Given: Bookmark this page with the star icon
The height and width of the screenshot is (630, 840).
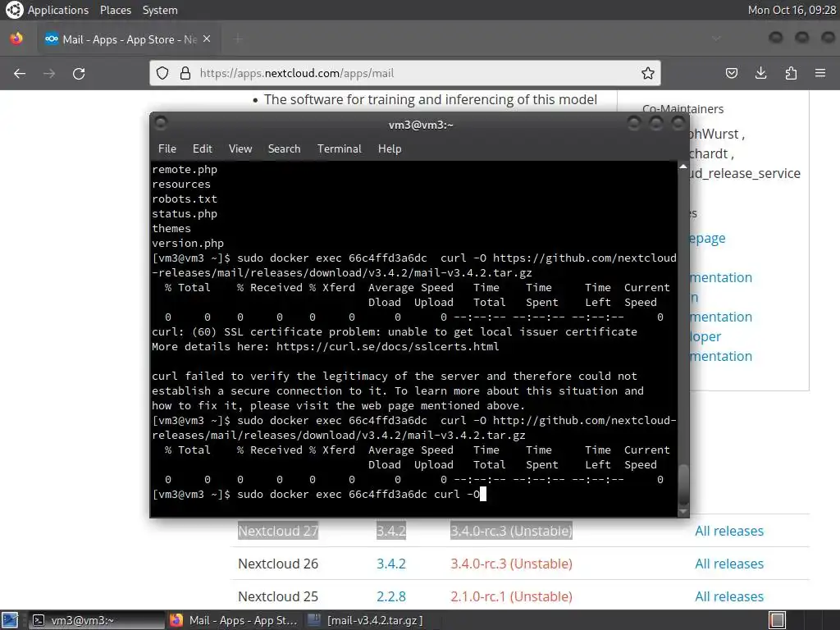Looking at the screenshot, I should click(648, 73).
